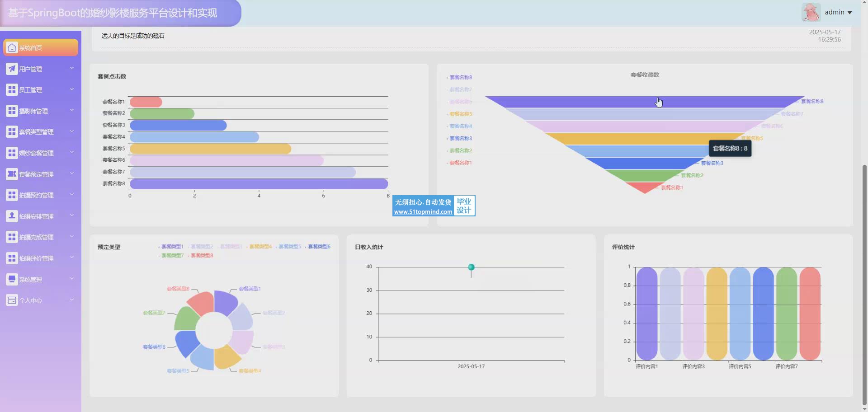Viewport: 868px width, 412px height.
Task: Click the 用户管理 paper plane icon
Action: (x=12, y=69)
